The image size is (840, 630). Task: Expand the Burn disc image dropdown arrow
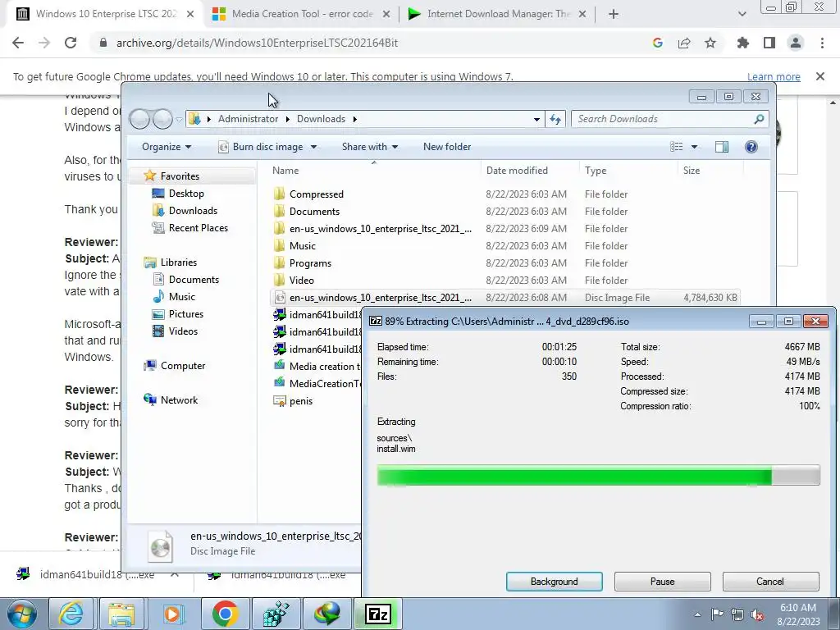pos(313,147)
